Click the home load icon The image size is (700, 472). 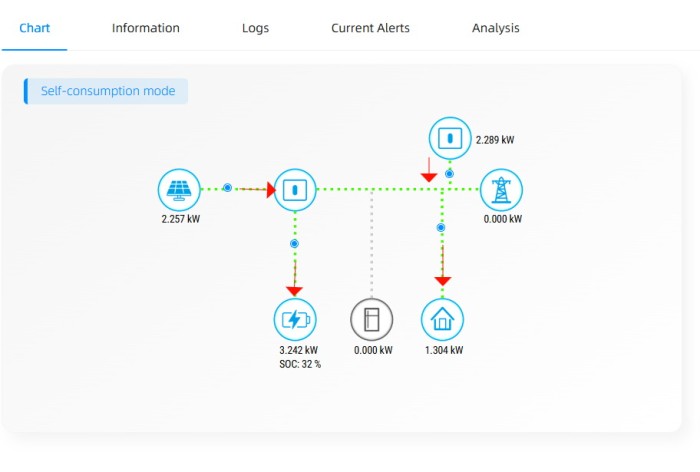[x=442, y=320]
